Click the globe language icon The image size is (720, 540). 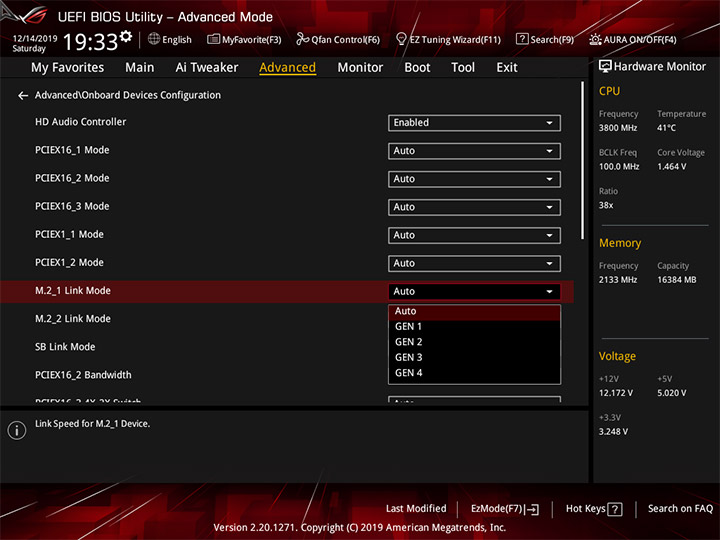154,39
